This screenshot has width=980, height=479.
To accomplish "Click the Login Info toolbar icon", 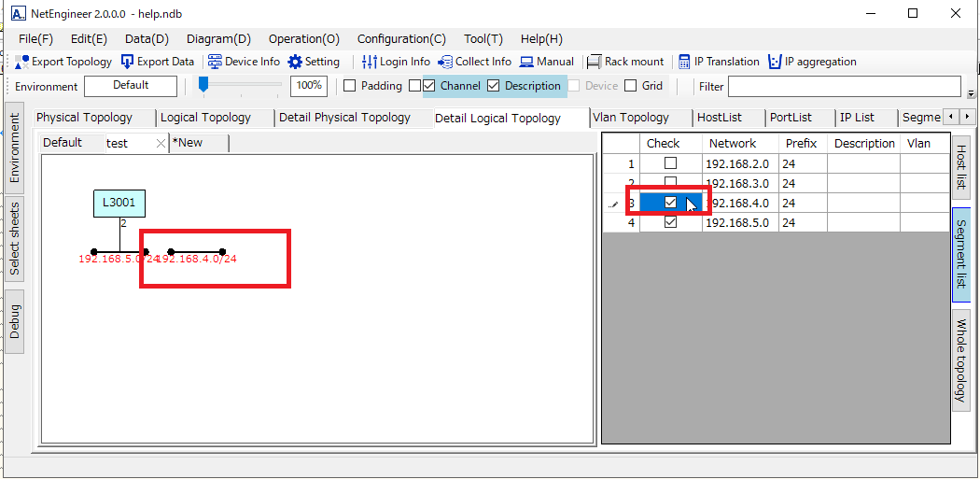I will coord(370,62).
